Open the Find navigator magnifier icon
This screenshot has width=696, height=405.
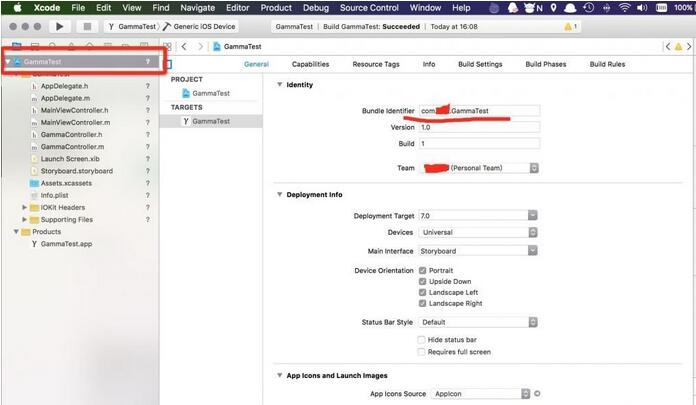[52, 46]
